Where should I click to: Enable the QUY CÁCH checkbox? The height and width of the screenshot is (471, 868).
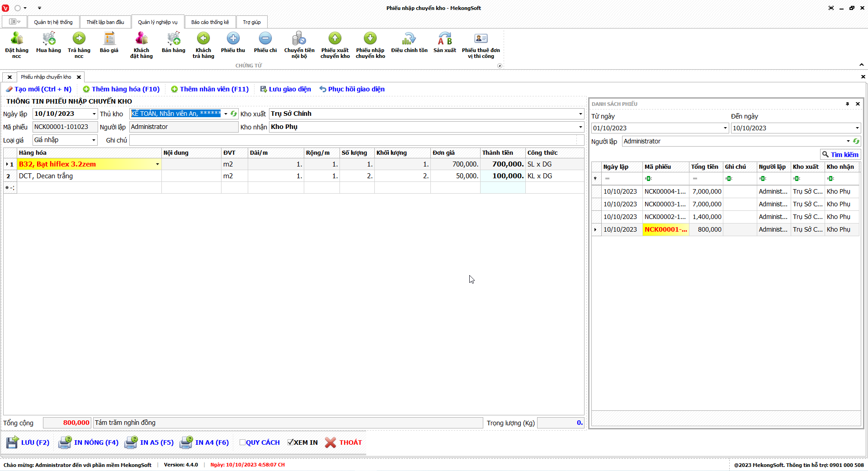tap(243, 442)
